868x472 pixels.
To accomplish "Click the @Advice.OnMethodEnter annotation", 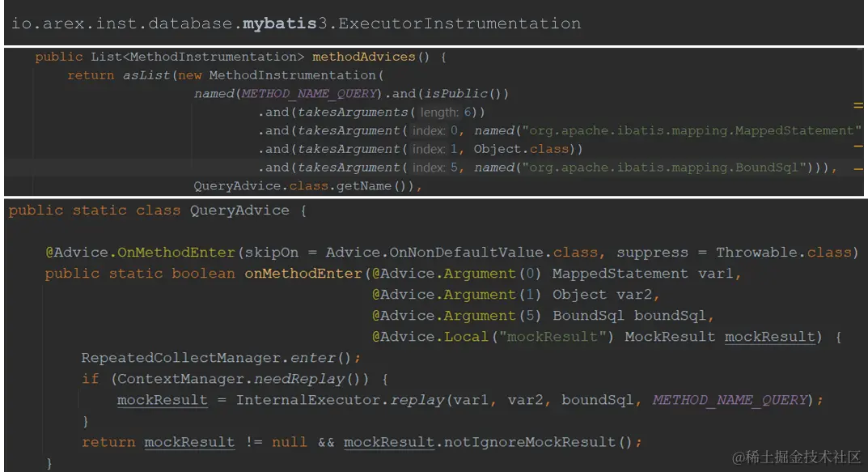I will click(140, 253).
